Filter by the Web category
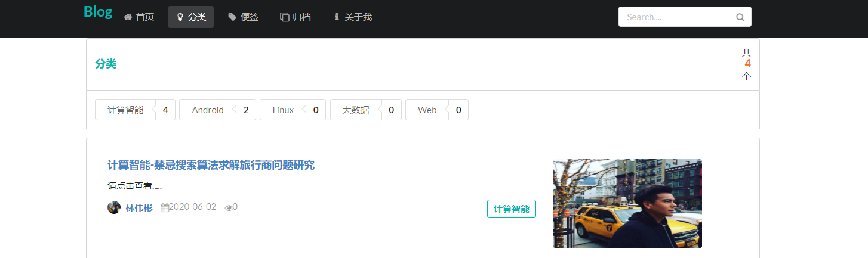Image resolution: width=868 pixels, height=258 pixels. pos(427,110)
